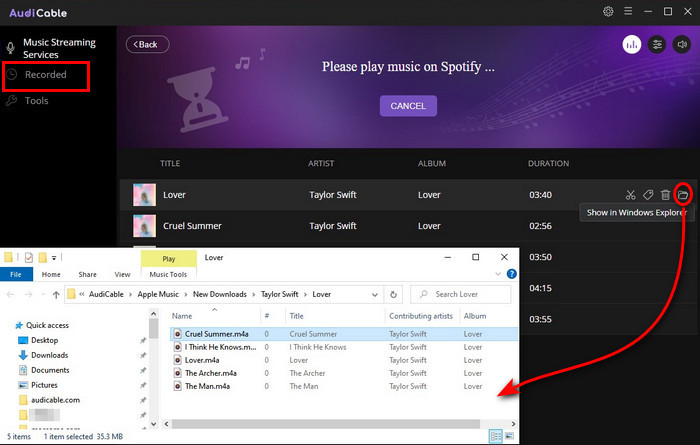The image size is (700, 445).
Task: Refresh the Explorer folder view
Action: tap(393, 295)
